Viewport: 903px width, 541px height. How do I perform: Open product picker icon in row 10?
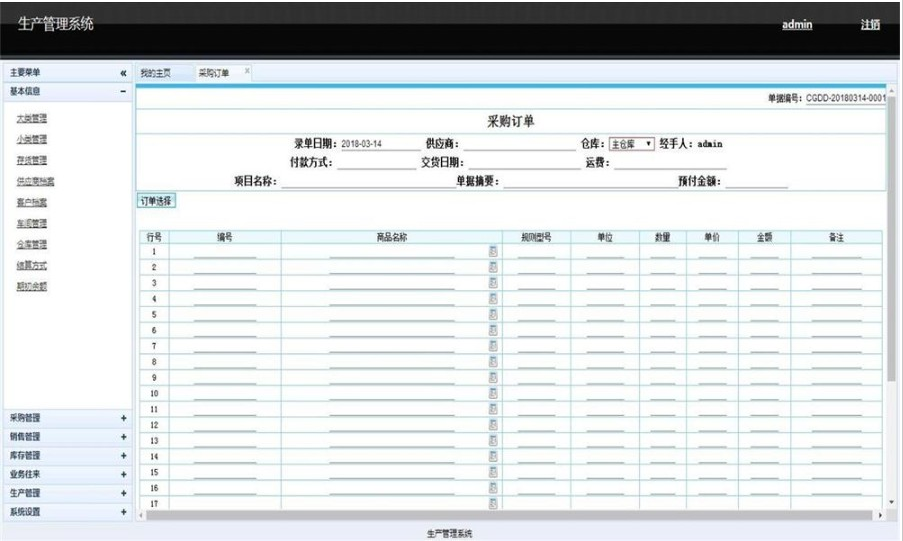(x=493, y=393)
